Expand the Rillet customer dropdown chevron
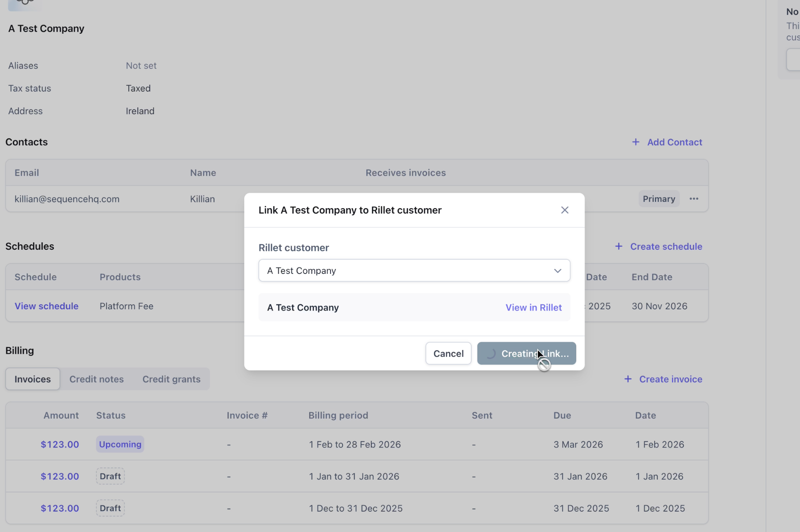 click(x=558, y=271)
